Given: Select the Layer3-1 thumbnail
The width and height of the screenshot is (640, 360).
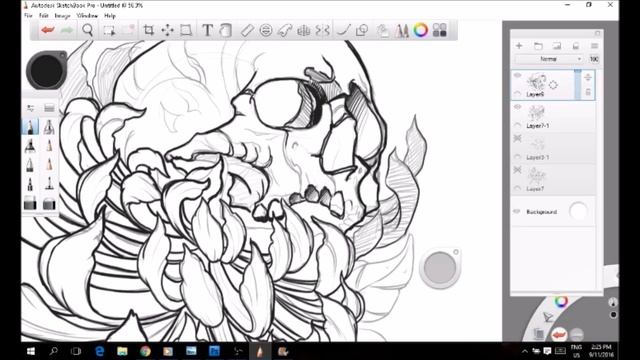Looking at the screenshot, I should [x=536, y=144].
